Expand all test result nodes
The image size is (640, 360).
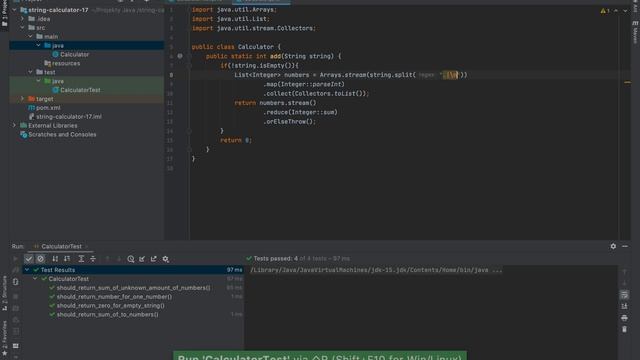coord(81,259)
